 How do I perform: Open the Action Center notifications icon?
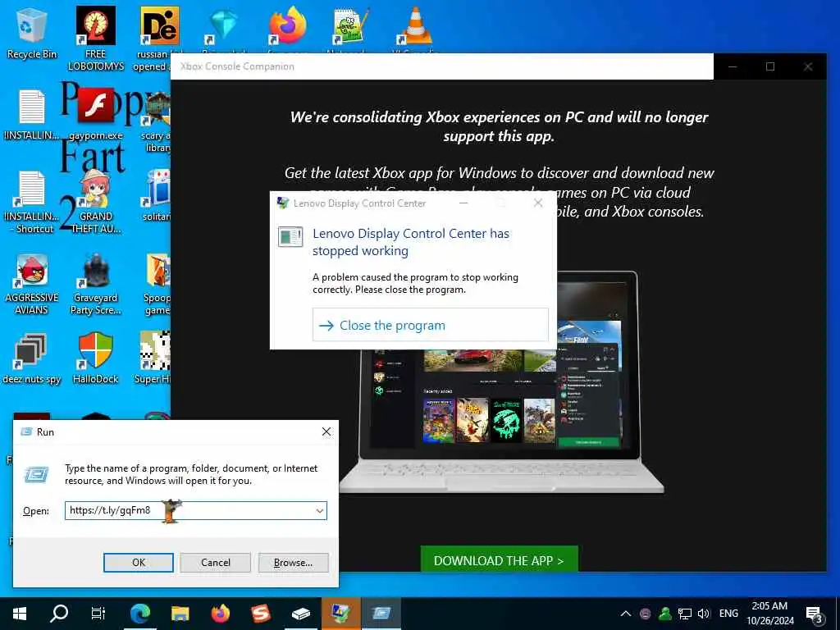click(814, 614)
